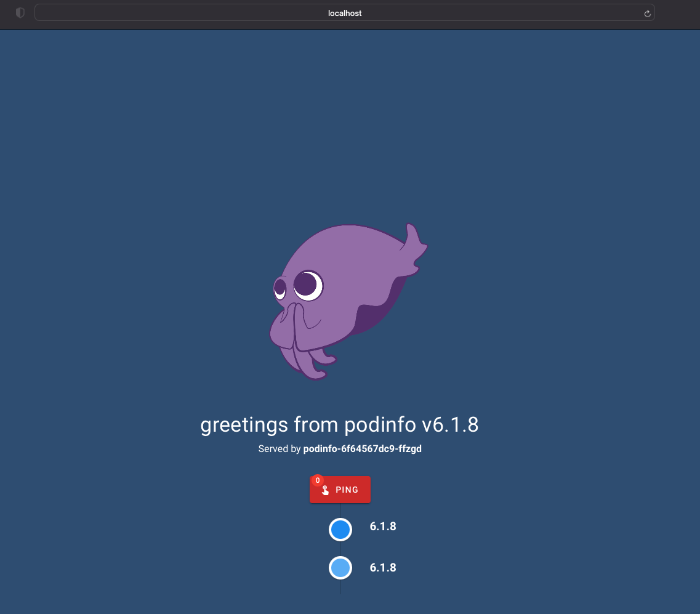Click the cuttlefish mascot's small left eye

(x=280, y=287)
